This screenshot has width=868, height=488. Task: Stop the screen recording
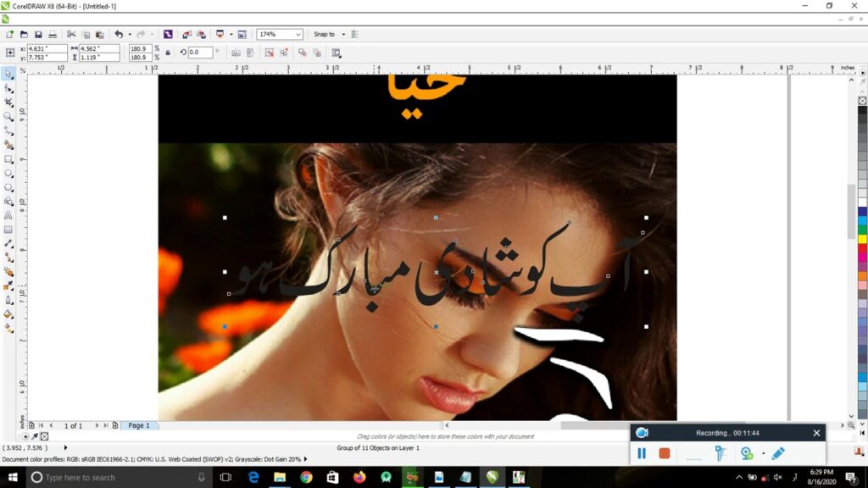point(665,454)
